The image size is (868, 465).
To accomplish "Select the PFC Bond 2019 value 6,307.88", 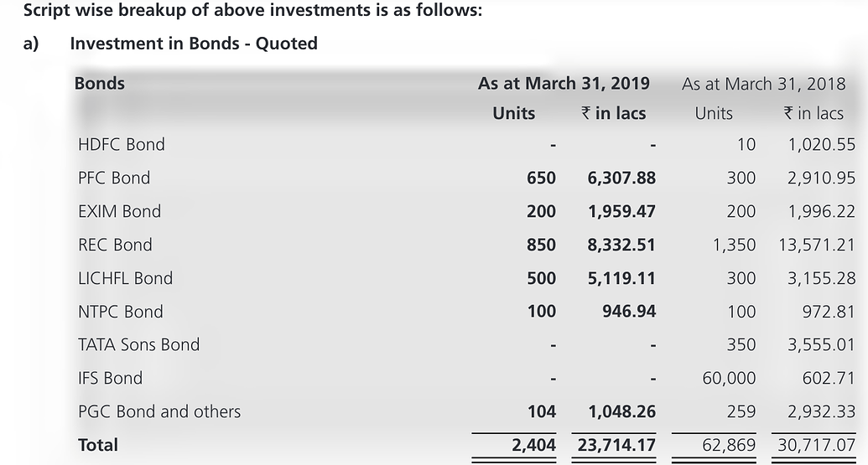I will (621, 178).
